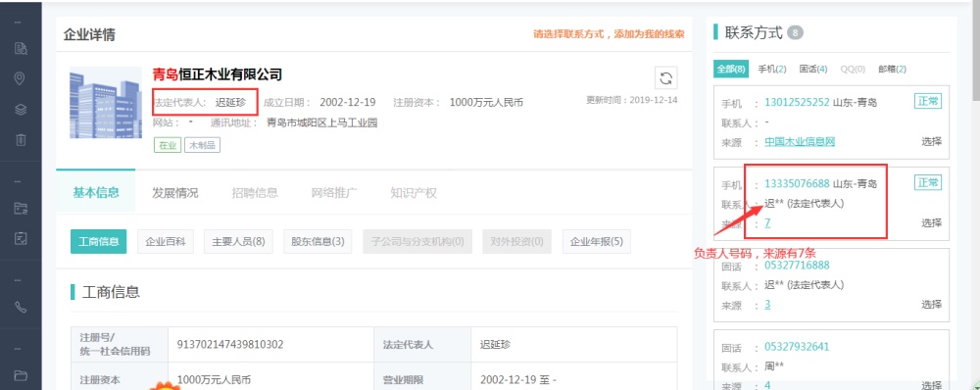Open the stacked layers sidebar icon
This screenshot has width=980, height=390.
click(21, 110)
